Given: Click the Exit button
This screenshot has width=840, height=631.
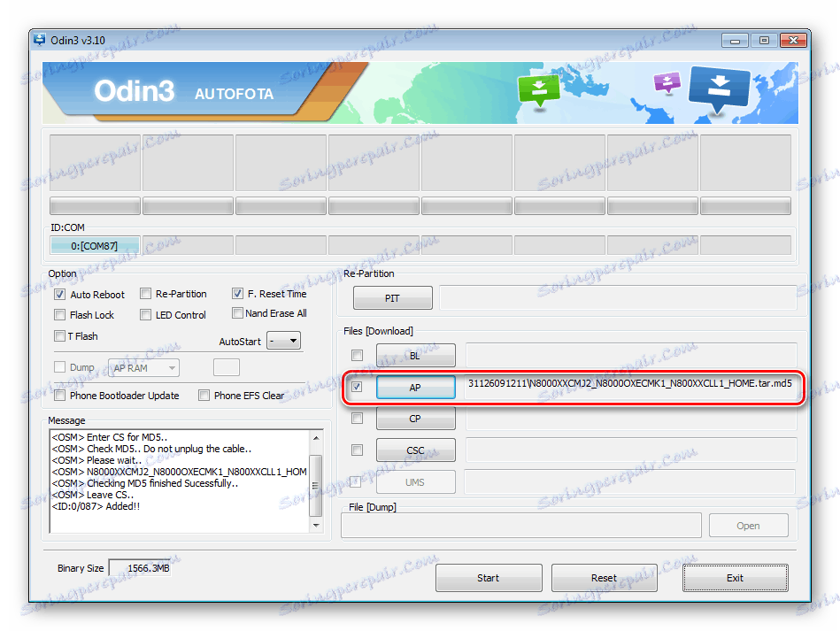Looking at the screenshot, I should 735,578.
